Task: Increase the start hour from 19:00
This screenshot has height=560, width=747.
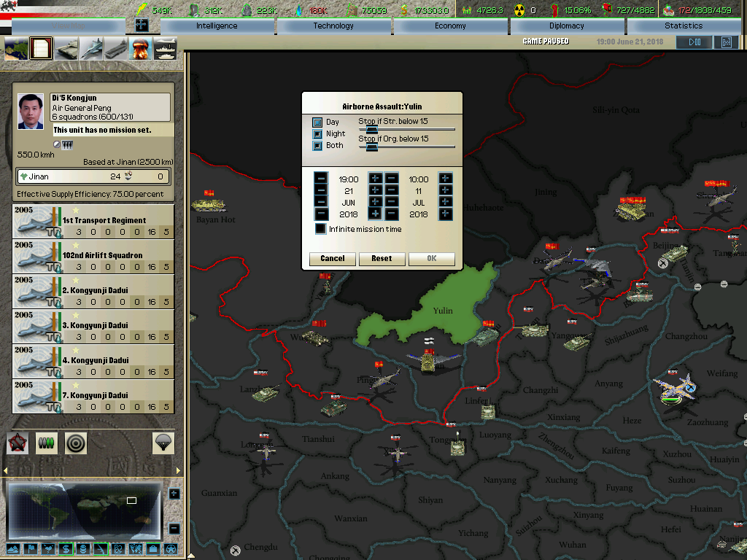Action: (x=375, y=179)
